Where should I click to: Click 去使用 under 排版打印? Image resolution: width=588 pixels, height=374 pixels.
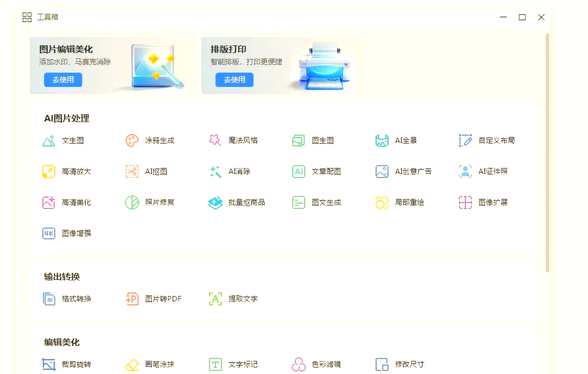[x=234, y=80]
